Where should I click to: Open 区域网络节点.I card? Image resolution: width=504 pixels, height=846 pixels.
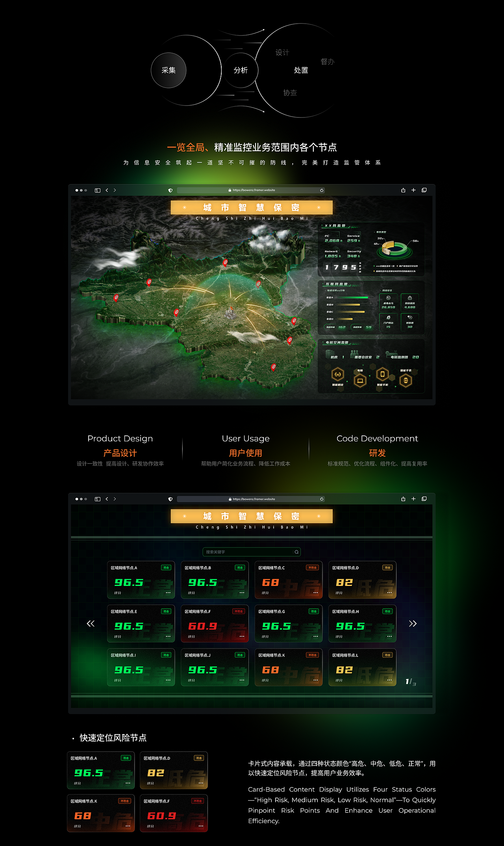tap(141, 667)
